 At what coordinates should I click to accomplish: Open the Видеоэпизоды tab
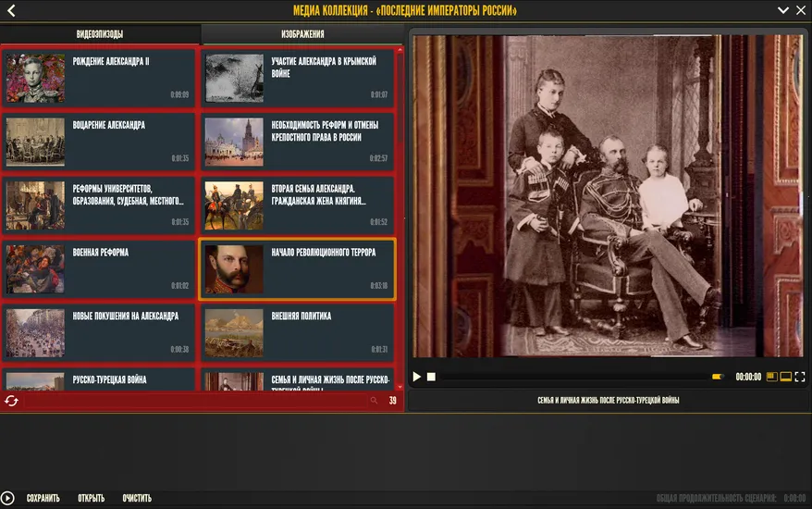click(x=100, y=34)
